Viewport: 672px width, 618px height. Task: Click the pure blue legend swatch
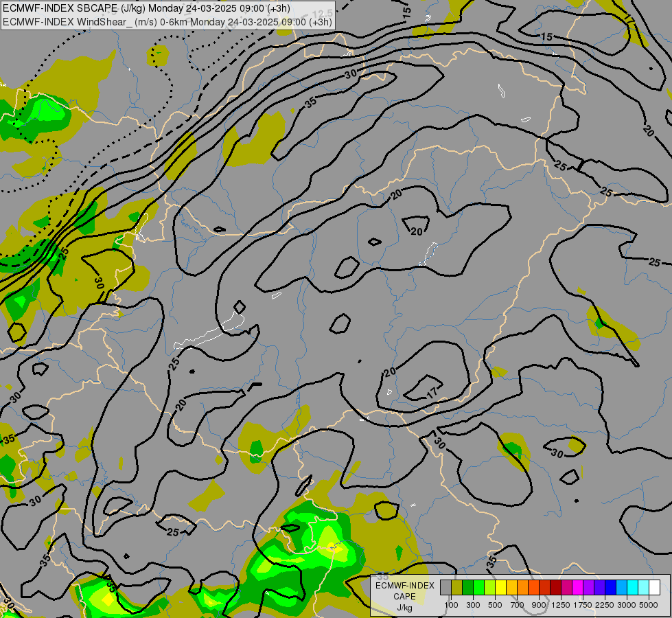pyautogui.click(x=611, y=587)
